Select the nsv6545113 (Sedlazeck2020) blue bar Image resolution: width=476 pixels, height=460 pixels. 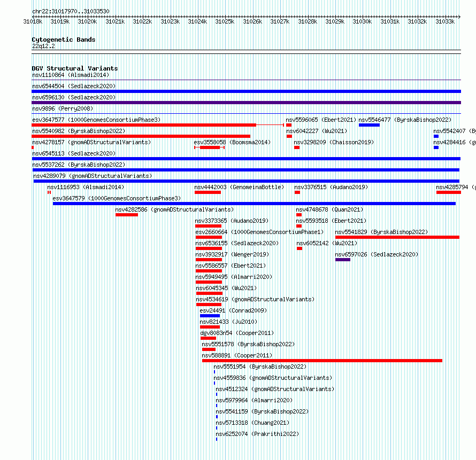[246, 159]
